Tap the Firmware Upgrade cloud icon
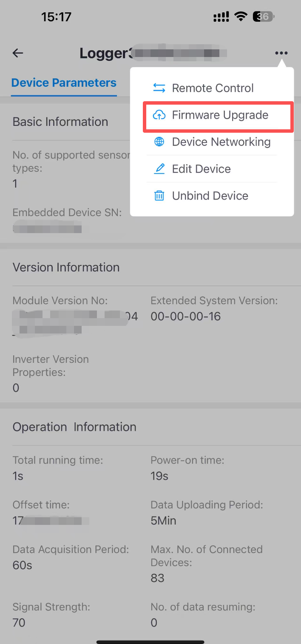Viewport: 301px width, 644px height. point(159,115)
